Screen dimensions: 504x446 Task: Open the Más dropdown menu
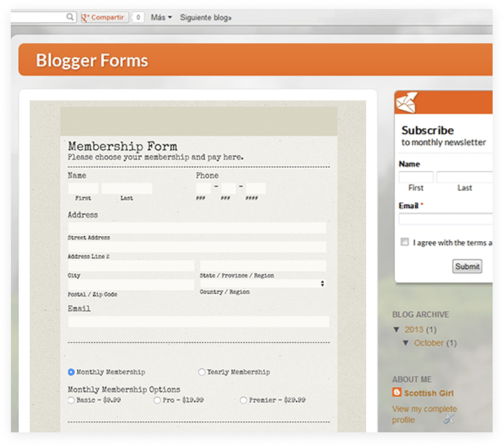[x=161, y=17]
